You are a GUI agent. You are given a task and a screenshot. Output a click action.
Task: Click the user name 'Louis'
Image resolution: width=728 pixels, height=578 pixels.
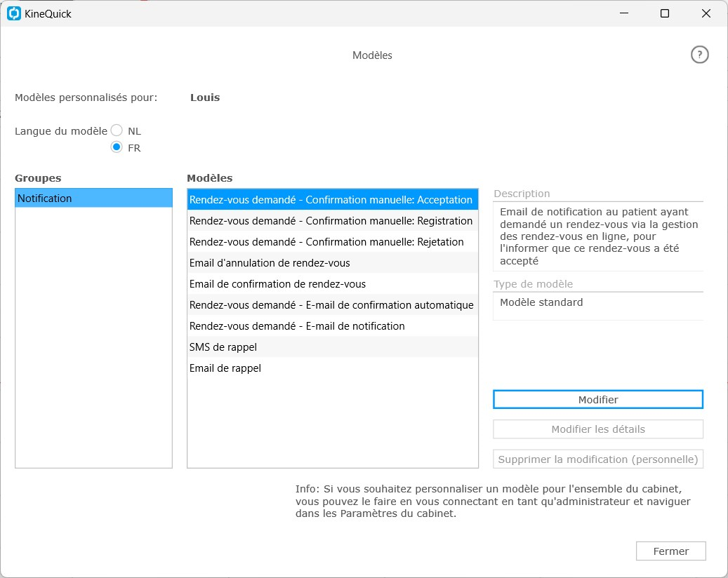tap(205, 98)
